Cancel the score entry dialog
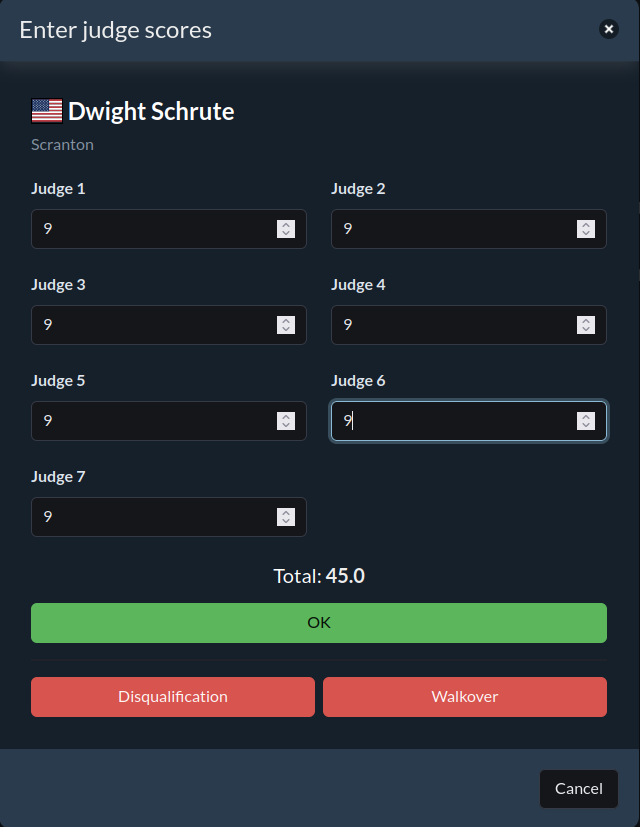Screen dimensions: 640x827 [x=578, y=788]
